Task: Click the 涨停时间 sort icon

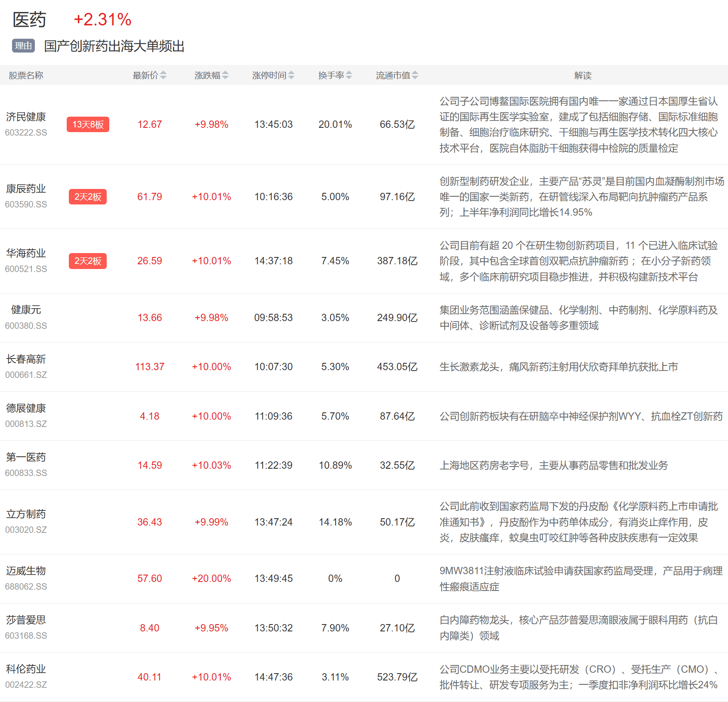Action: (292, 75)
